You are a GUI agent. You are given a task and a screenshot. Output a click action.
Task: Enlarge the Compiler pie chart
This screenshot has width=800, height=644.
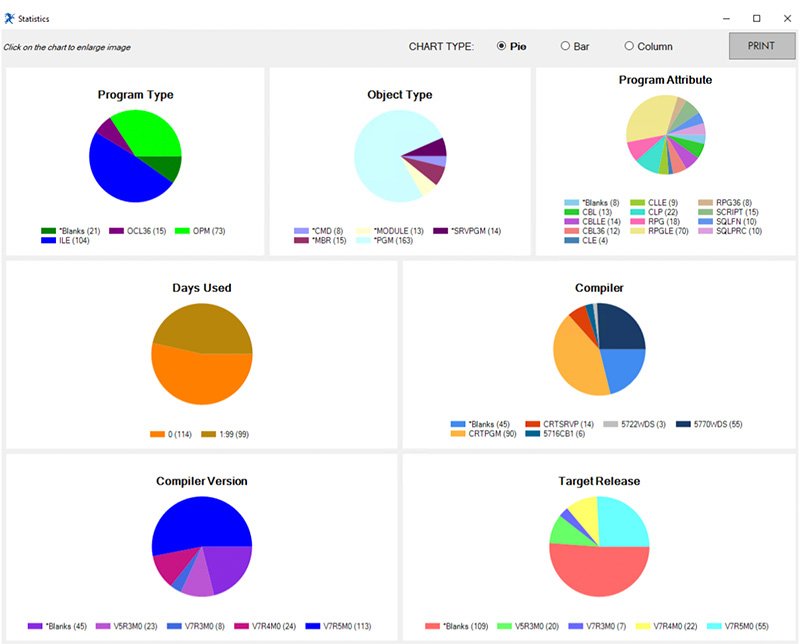point(599,349)
